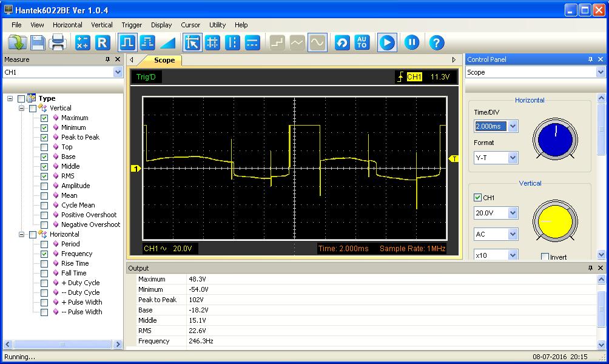Check the Top measurement checkbox
The width and height of the screenshot is (609, 364).
(44, 147)
